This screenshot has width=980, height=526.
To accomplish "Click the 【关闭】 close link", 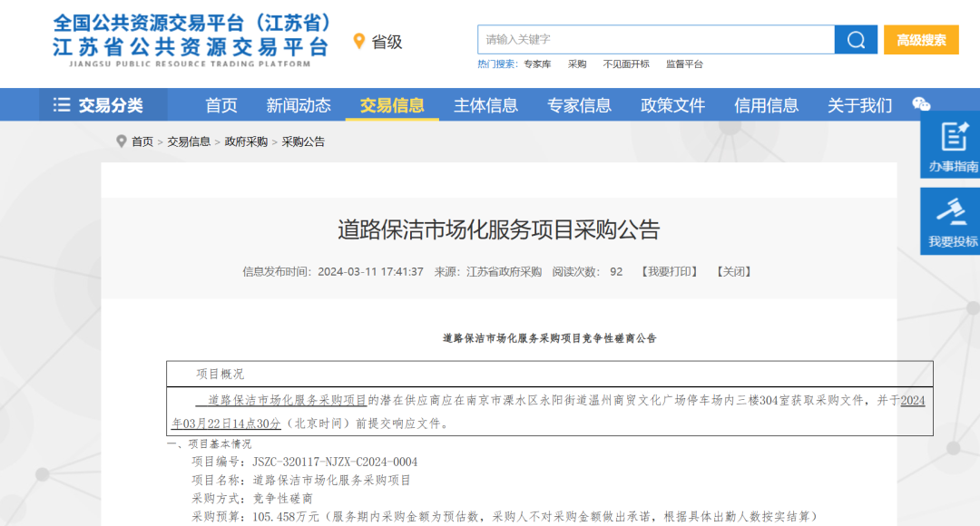I will 734,272.
